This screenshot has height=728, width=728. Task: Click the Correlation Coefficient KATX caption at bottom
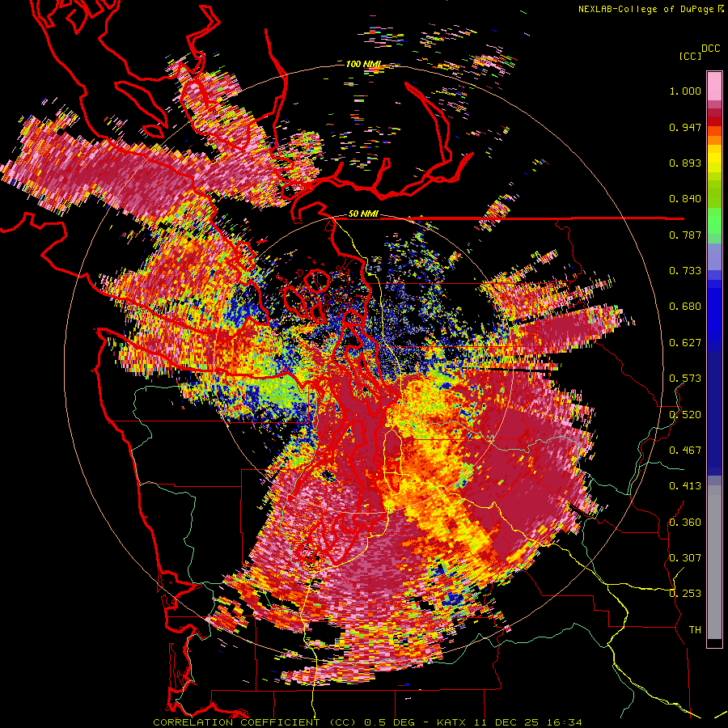(x=367, y=722)
